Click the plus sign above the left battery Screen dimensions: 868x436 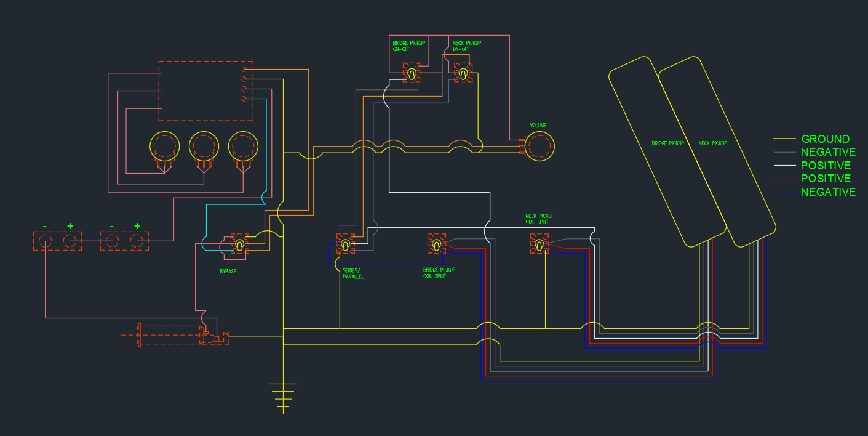(x=70, y=226)
